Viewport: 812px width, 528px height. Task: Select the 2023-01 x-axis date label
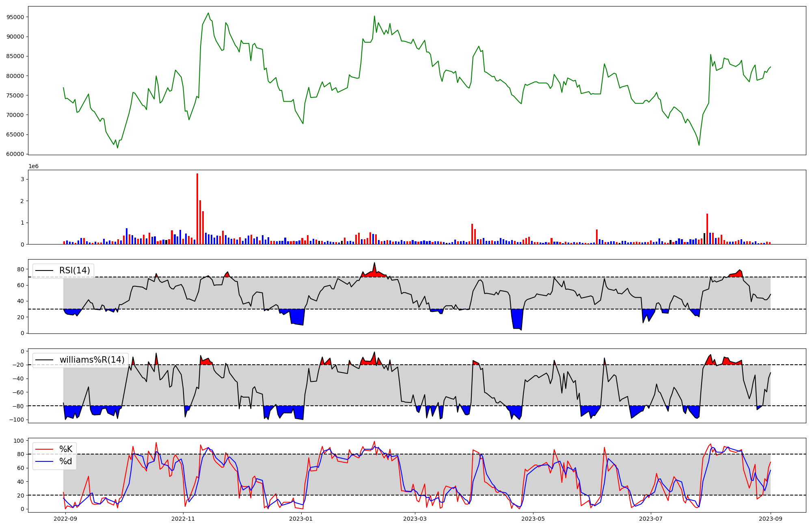(x=301, y=519)
